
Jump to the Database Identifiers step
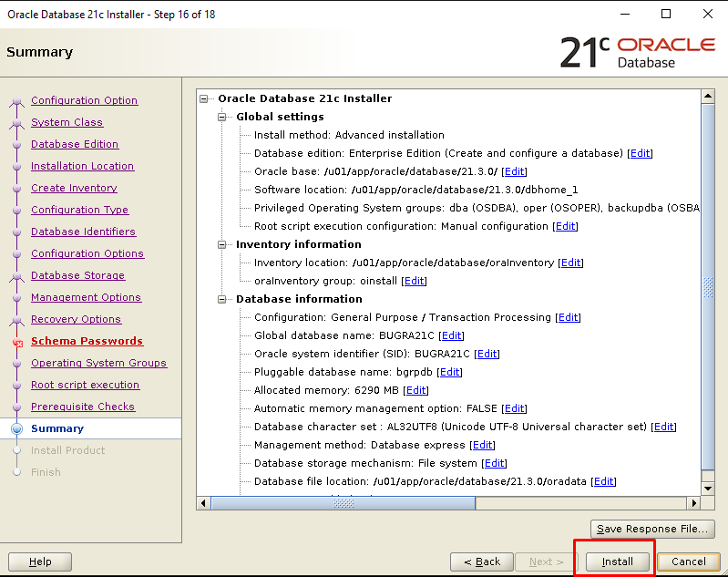(83, 232)
